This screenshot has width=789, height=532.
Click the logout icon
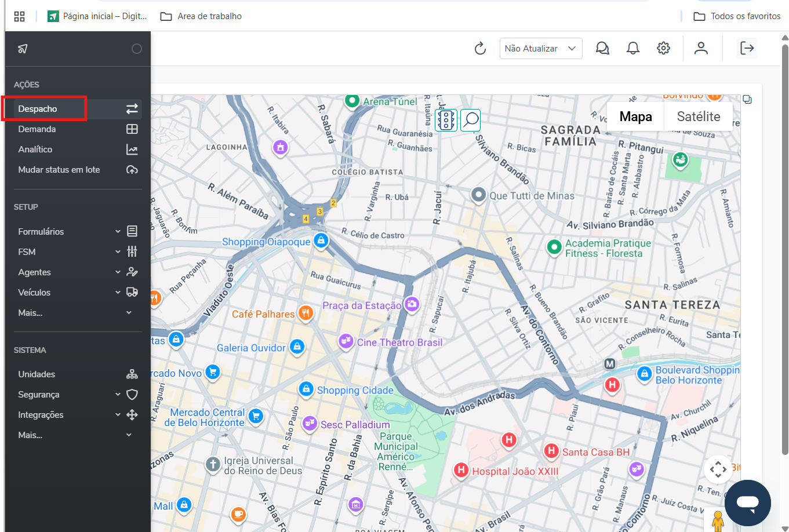[x=747, y=49]
